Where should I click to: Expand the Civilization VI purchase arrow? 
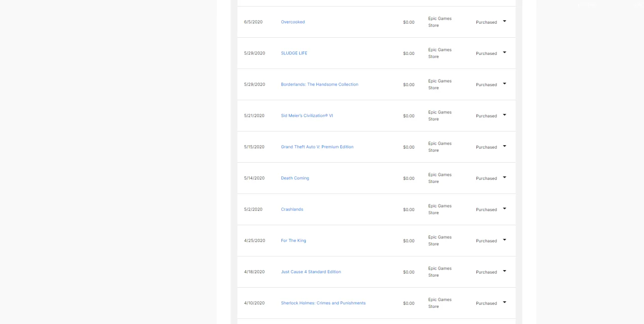point(505,115)
